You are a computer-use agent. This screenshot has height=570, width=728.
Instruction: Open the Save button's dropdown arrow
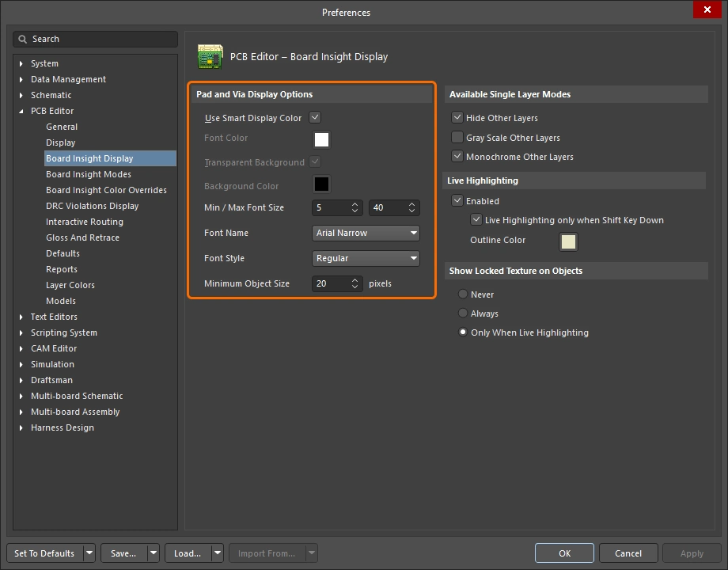pyautogui.click(x=153, y=553)
